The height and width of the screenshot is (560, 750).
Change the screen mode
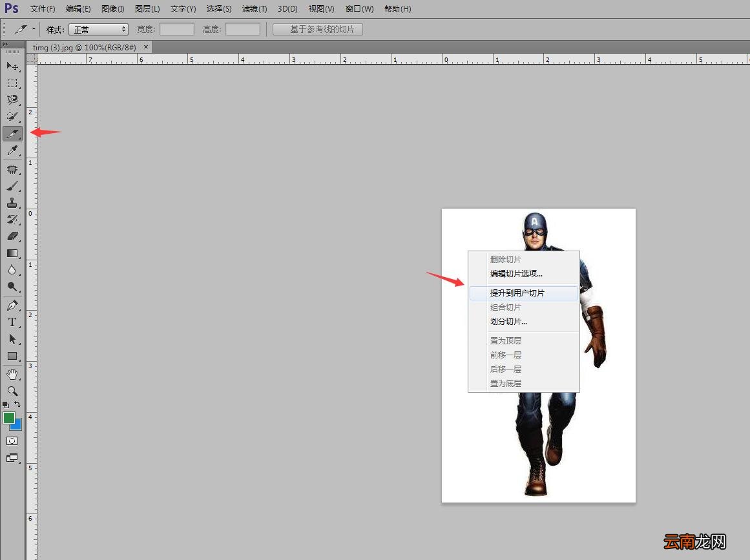(12, 458)
